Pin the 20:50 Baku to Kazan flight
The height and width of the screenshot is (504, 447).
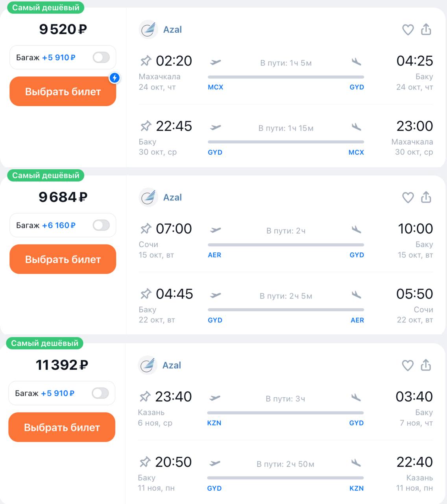[145, 462]
